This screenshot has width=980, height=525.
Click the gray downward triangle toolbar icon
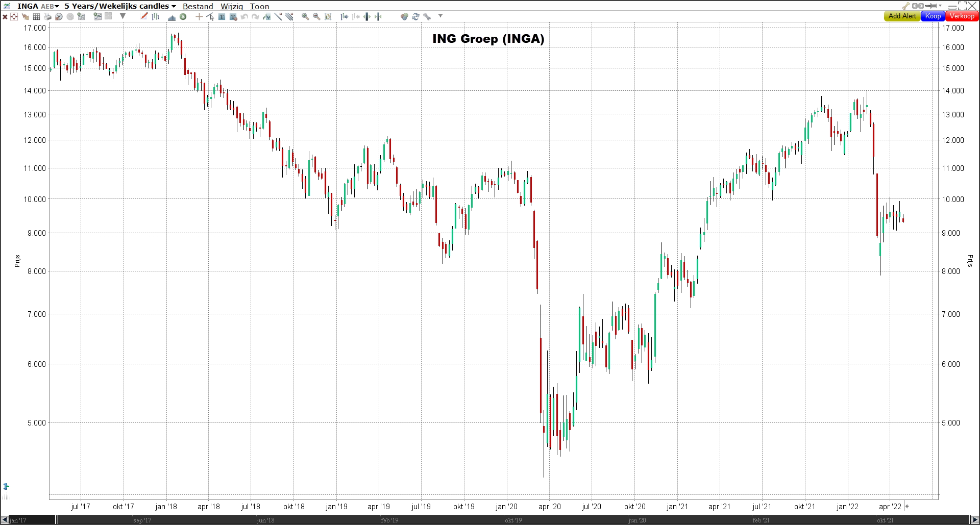[122, 16]
